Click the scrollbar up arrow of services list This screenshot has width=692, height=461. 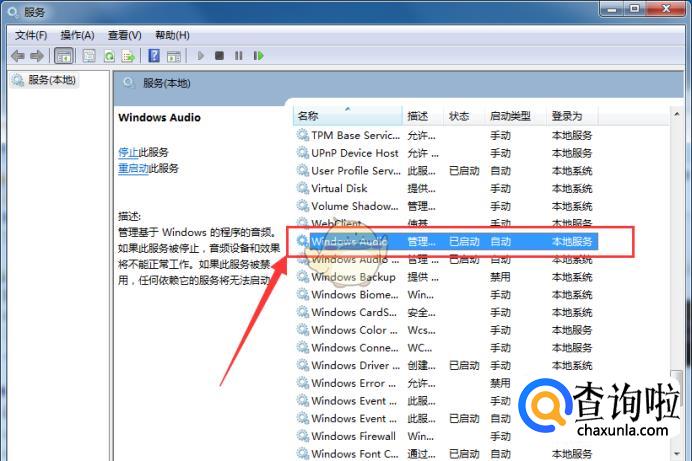677,114
